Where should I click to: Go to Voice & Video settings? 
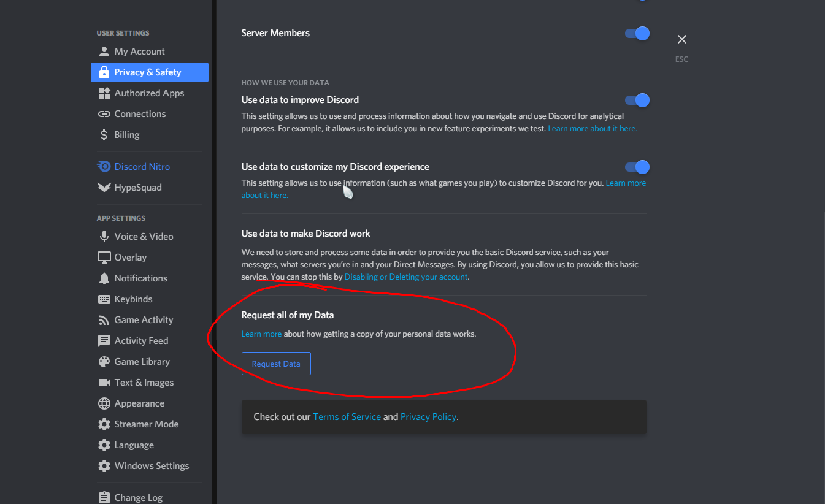point(150,237)
